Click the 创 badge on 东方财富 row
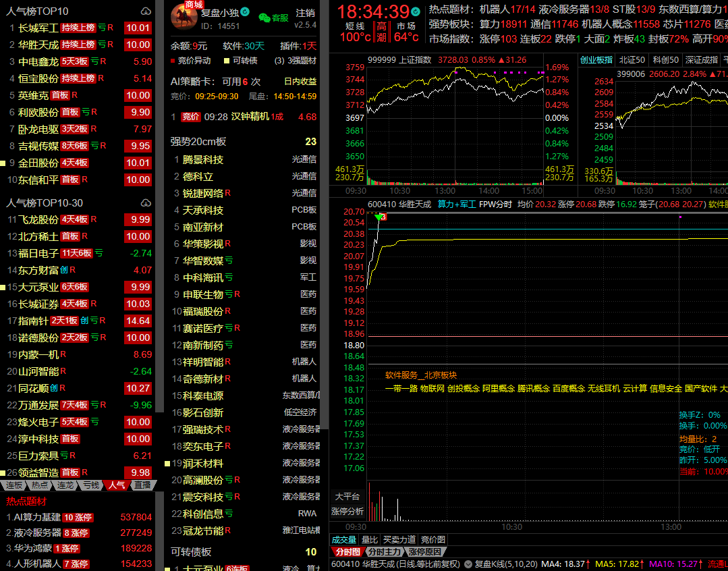This screenshot has height=571, width=728. tap(64, 270)
